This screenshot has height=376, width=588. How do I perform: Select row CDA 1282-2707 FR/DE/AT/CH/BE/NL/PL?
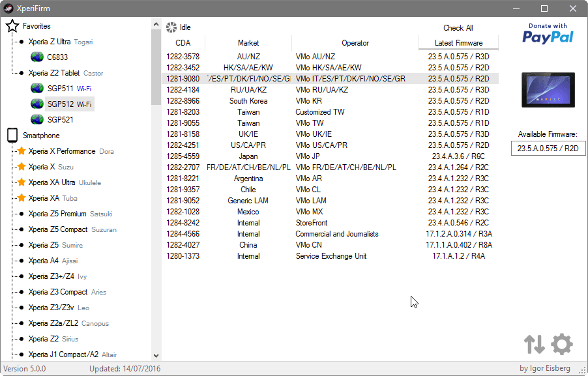(330, 167)
